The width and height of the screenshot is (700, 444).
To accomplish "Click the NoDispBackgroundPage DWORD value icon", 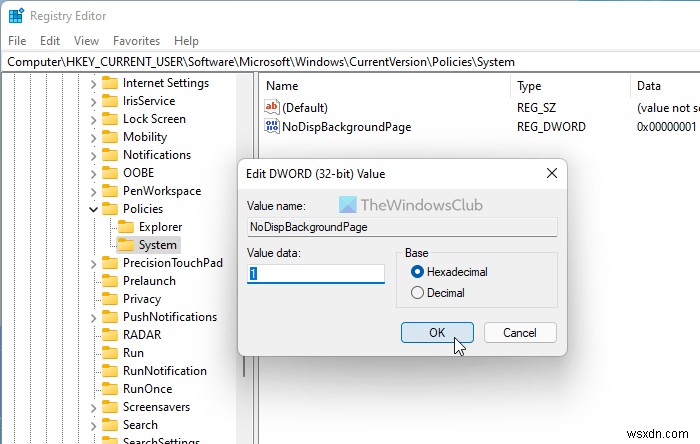I will pos(272,127).
